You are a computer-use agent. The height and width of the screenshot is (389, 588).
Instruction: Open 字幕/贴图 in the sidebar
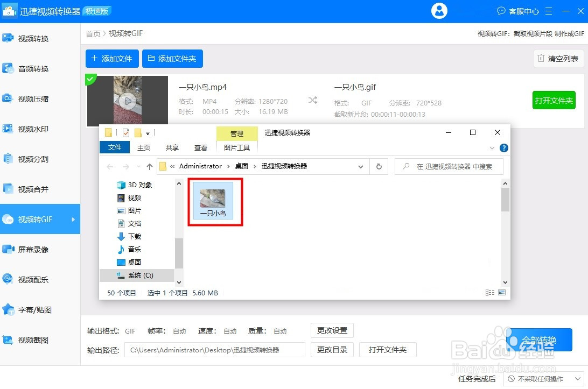40,310
